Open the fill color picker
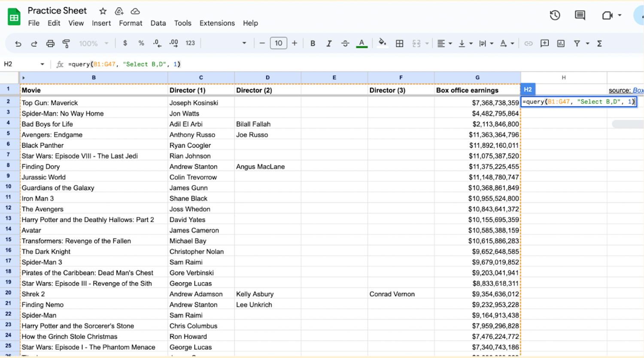The height and width of the screenshot is (358, 644). click(x=382, y=43)
